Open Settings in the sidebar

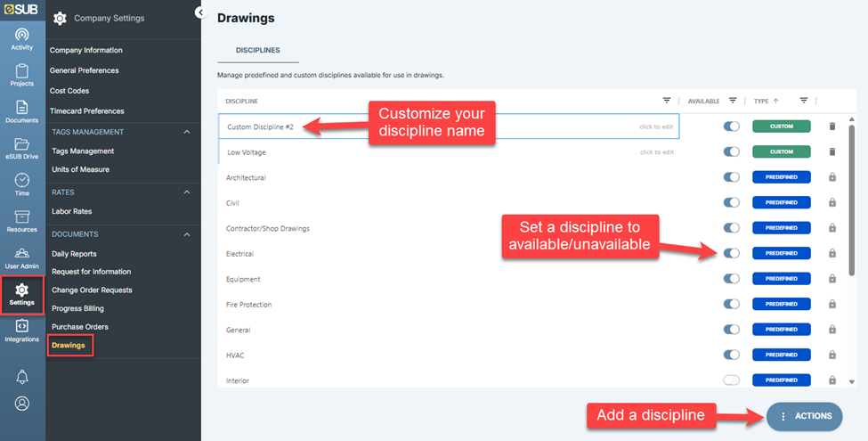point(22,294)
